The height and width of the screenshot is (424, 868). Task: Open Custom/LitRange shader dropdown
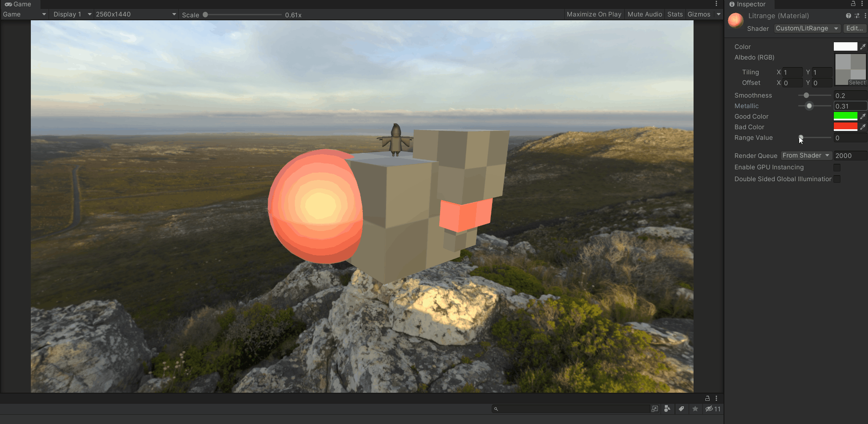807,28
